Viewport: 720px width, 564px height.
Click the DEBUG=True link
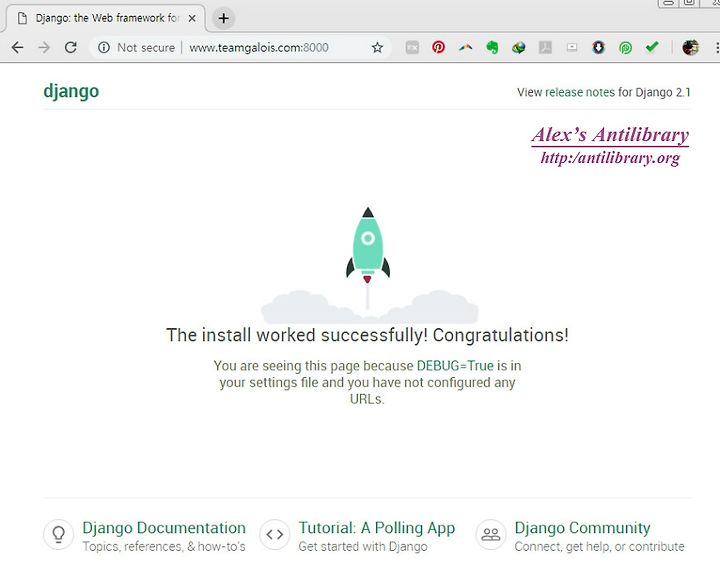click(x=455, y=366)
